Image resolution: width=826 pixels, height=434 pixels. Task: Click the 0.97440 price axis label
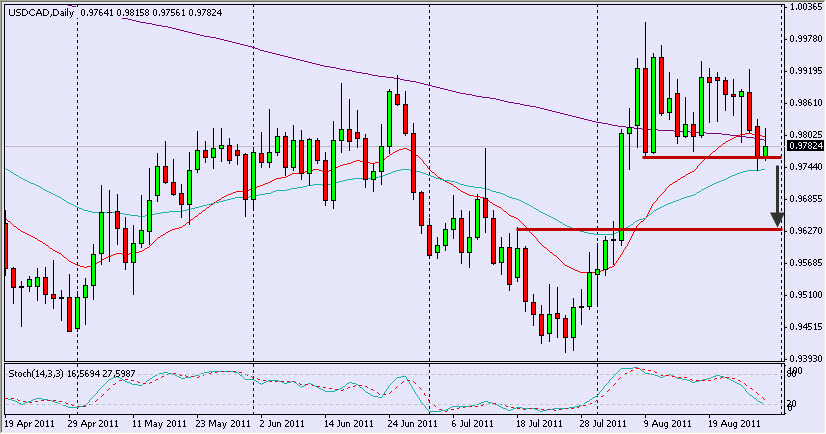coord(806,166)
